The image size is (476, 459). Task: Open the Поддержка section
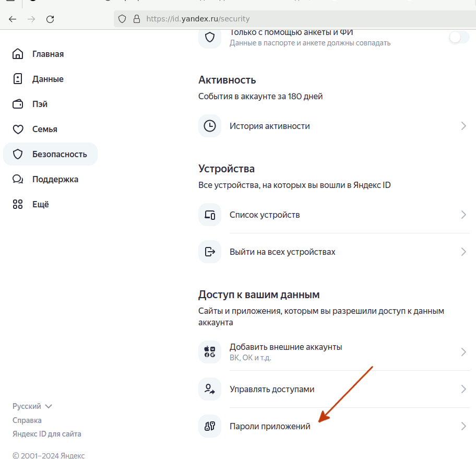pos(55,179)
